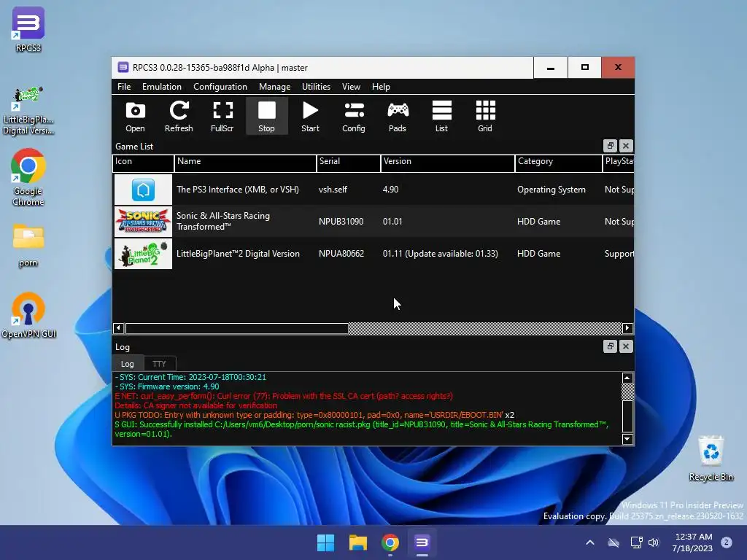
Task: Click the game list horizontal scrollbar thumb
Action: point(237,328)
